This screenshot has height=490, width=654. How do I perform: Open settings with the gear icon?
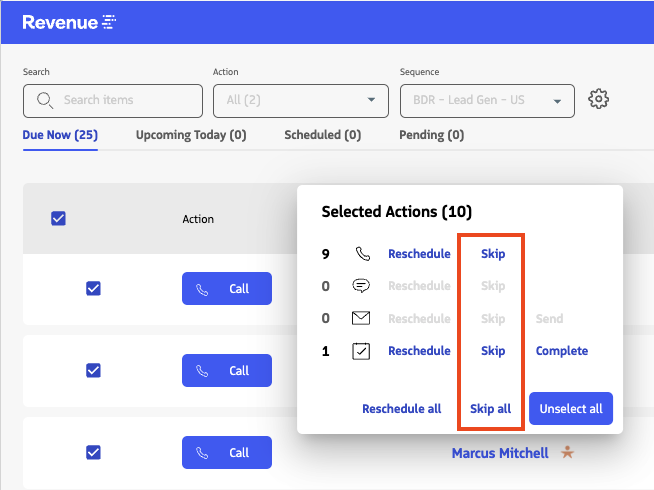pyautogui.click(x=598, y=99)
